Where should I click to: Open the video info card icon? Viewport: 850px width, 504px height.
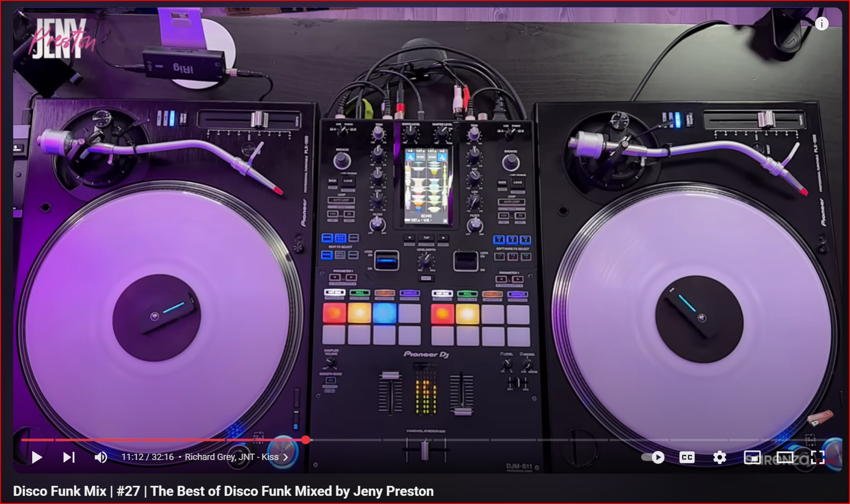821,24
